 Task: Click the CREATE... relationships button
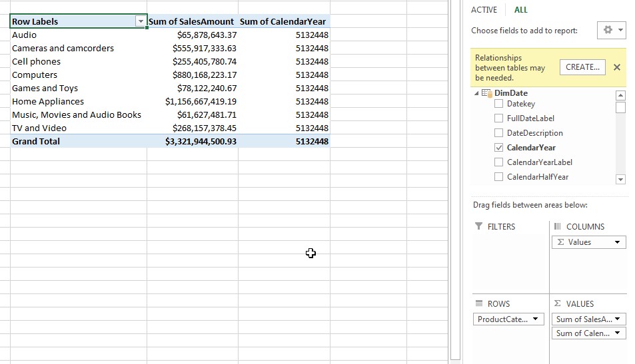click(x=582, y=67)
